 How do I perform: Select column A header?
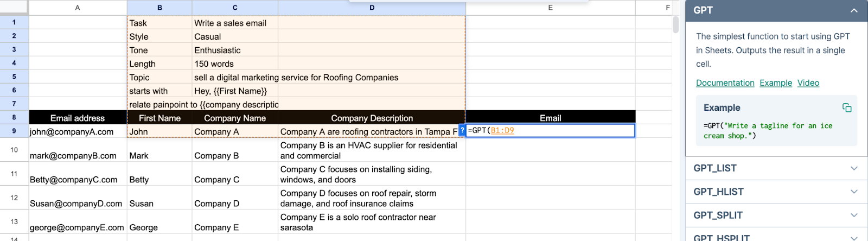[x=78, y=8]
